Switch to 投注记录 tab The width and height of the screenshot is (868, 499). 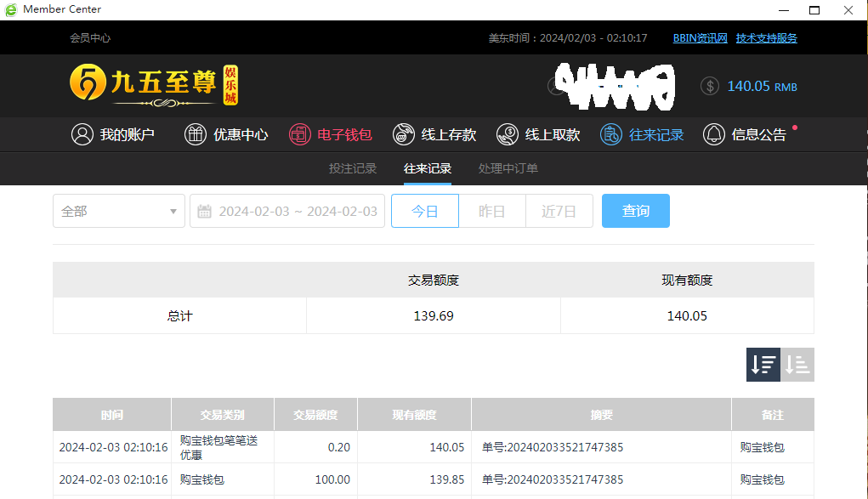353,168
